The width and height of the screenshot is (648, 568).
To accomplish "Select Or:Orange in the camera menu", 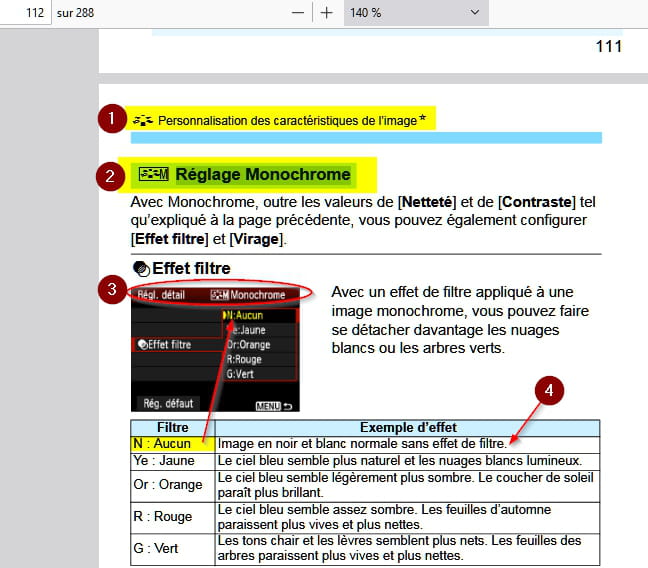I will 259,344.
